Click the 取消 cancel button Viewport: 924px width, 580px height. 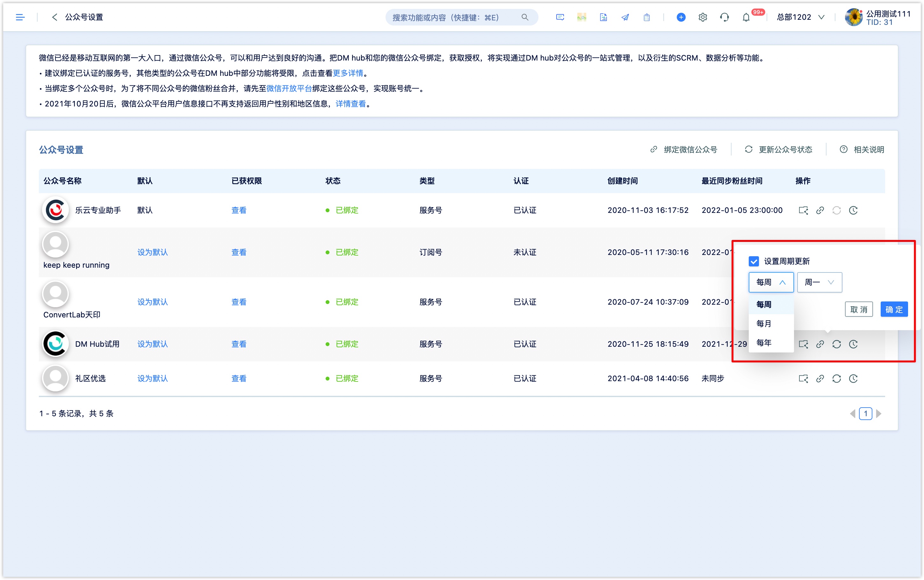point(858,309)
